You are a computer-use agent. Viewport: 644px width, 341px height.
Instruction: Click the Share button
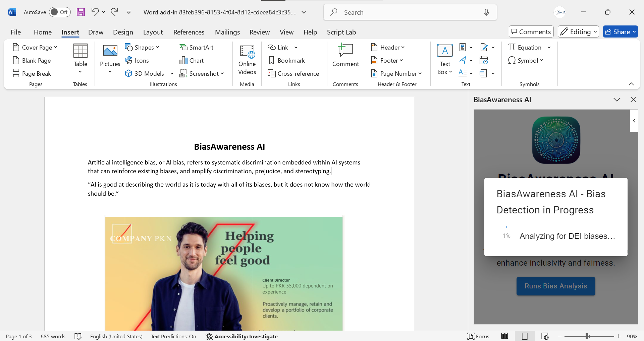pyautogui.click(x=620, y=32)
